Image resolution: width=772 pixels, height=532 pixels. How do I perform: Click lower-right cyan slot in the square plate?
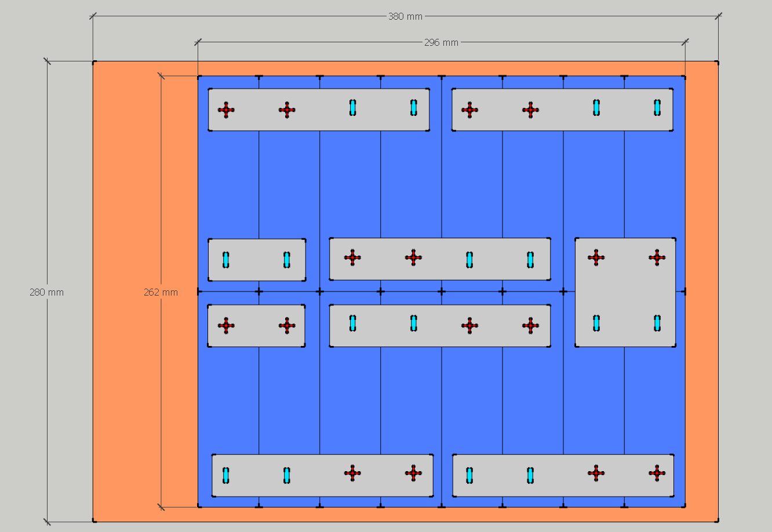(657, 323)
